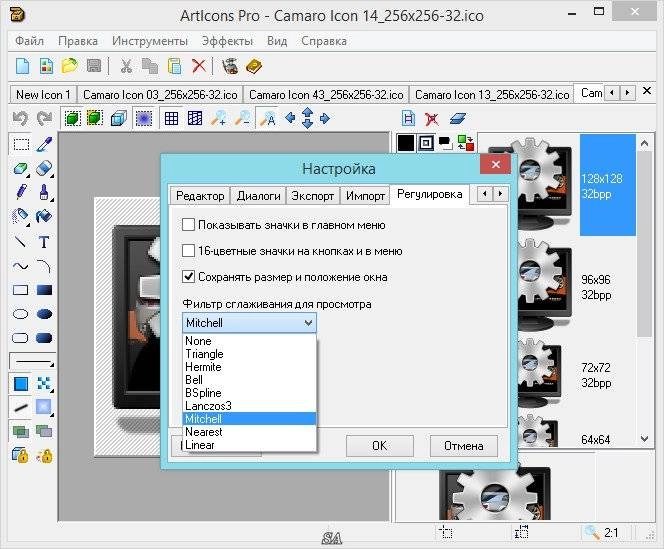Switch to the Экспорт tab
The image size is (664, 549).
313,196
